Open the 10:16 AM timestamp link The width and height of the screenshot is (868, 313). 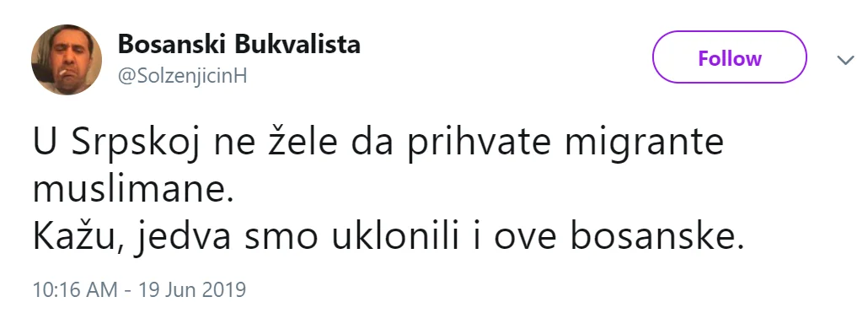(x=75, y=289)
